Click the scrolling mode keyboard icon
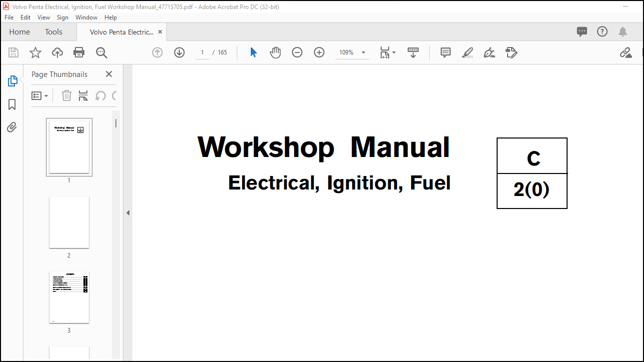Screen dimensions: 644x362 413,52
